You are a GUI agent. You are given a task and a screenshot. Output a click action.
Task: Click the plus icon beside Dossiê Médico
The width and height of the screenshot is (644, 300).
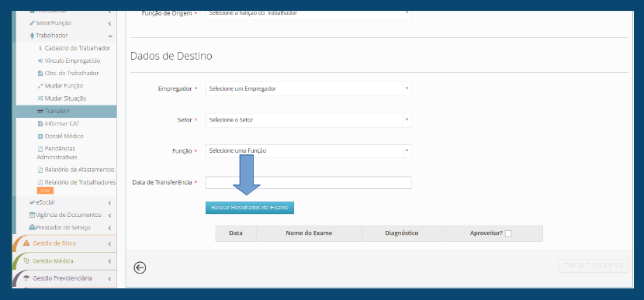click(40, 136)
